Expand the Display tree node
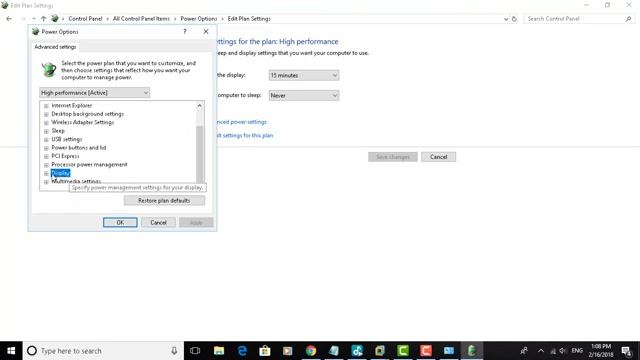The image size is (640, 360). (46, 173)
